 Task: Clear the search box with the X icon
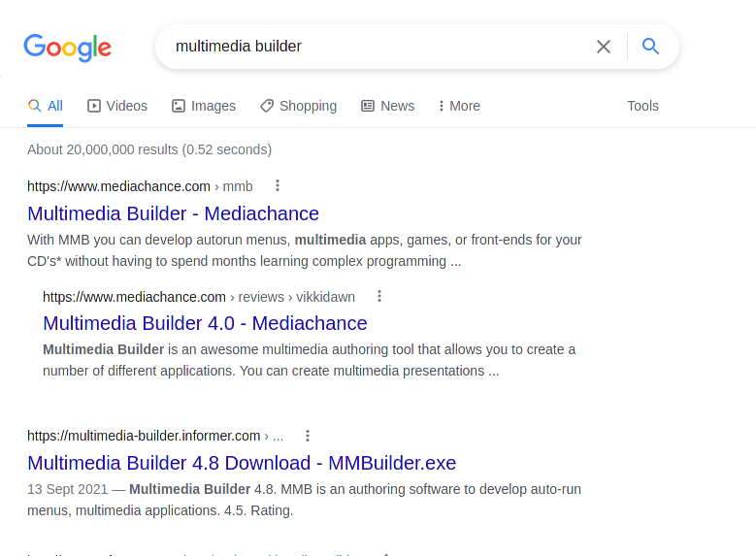(604, 47)
